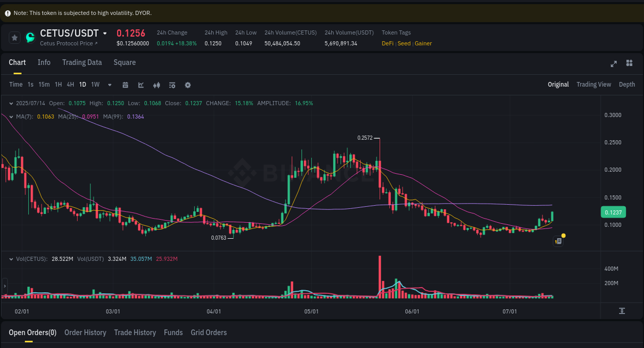Click the DeFi token tag
644x348 pixels.
coord(387,43)
